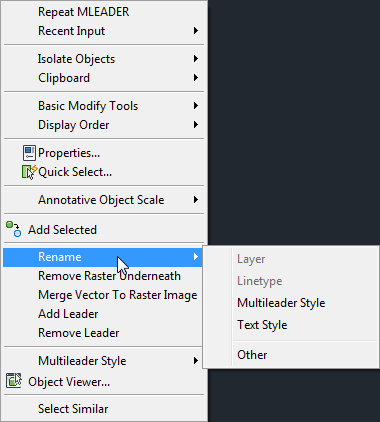380x422 pixels.
Task: Open the Display Order submenu
Action: pyautogui.click(x=104, y=125)
